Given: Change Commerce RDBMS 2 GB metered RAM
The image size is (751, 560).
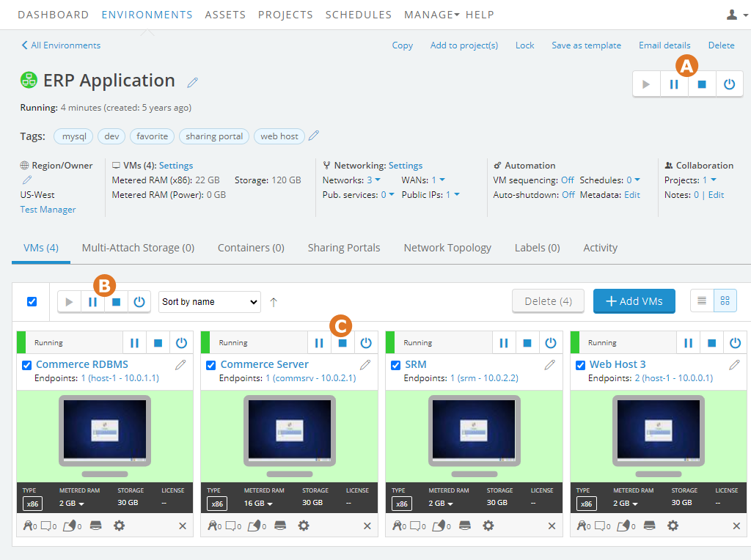Looking at the screenshot, I should pos(72,503).
